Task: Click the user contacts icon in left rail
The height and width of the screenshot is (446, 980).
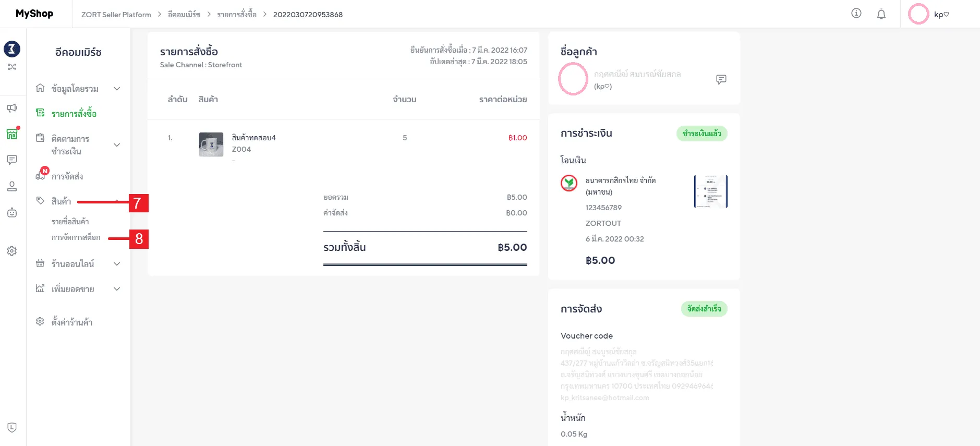Action: click(x=12, y=186)
